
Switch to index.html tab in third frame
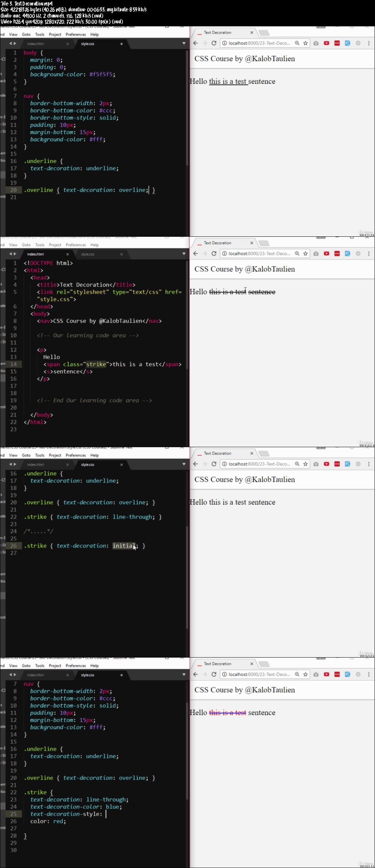tap(36, 465)
